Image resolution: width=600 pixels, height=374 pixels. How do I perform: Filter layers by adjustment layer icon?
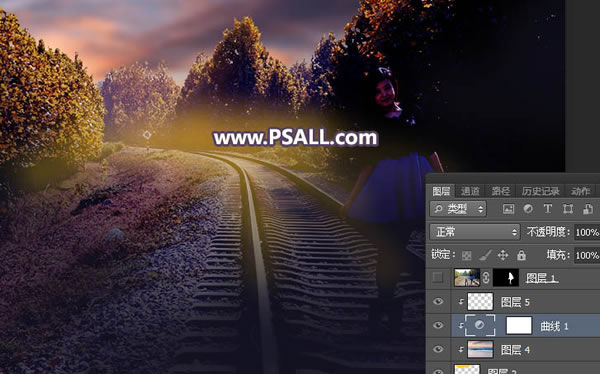(x=528, y=209)
